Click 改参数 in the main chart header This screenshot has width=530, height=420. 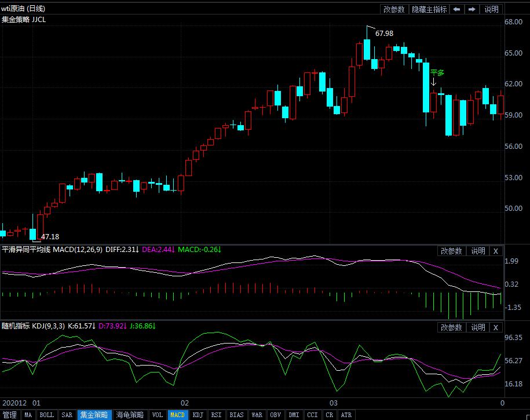(x=394, y=9)
